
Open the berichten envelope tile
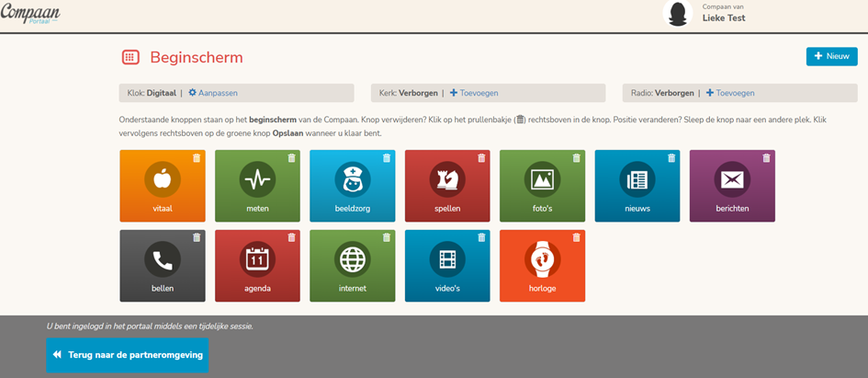click(732, 186)
